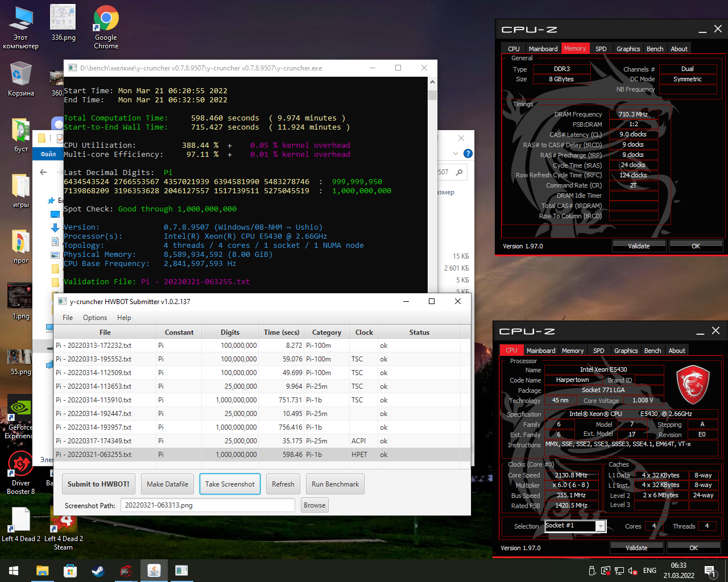Open the File menu in HWBOT Submitter
The width and height of the screenshot is (728, 582).
68,318
